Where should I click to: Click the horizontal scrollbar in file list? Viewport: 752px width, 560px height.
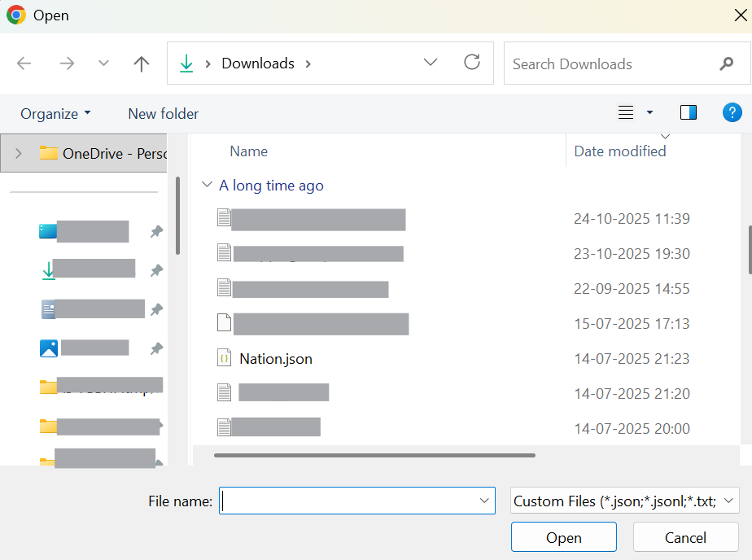point(374,455)
